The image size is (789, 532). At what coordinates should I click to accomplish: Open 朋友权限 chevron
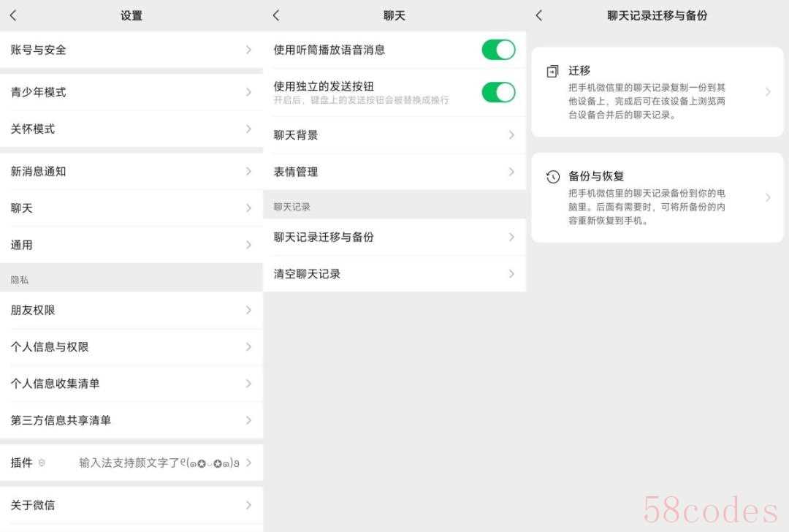pos(248,310)
